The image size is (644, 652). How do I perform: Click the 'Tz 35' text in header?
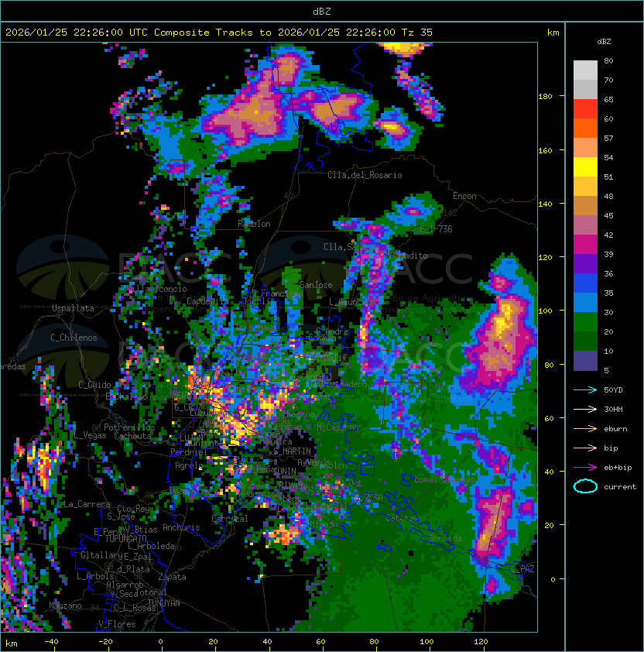[417, 33]
